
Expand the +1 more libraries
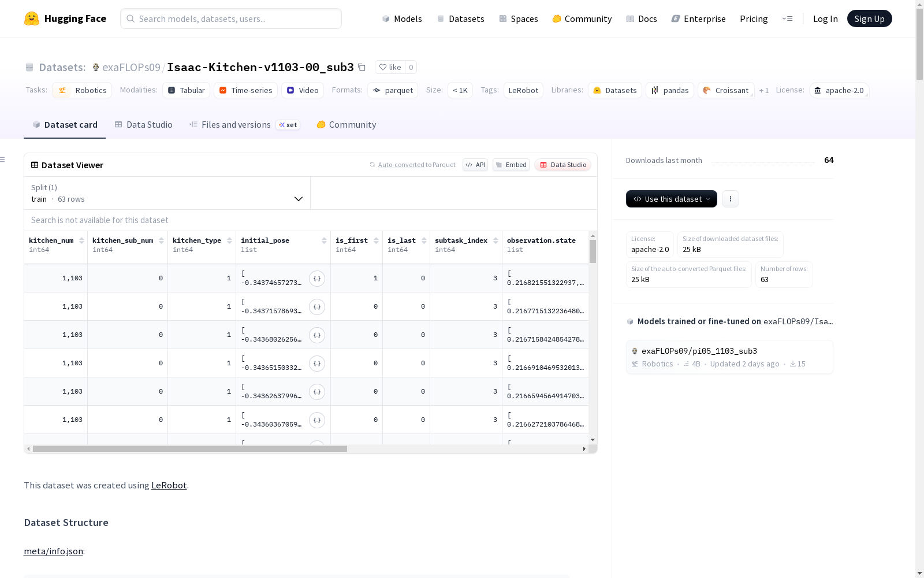click(x=764, y=90)
